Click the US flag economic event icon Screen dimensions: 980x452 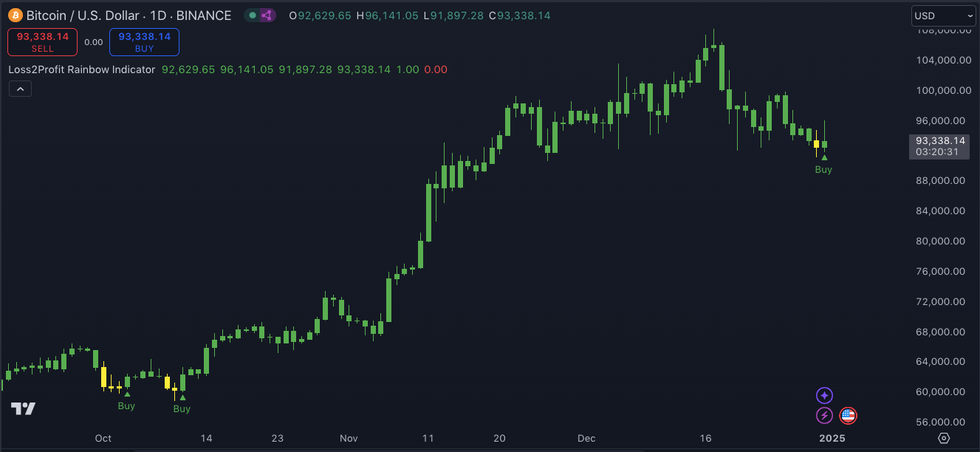[848, 416]
